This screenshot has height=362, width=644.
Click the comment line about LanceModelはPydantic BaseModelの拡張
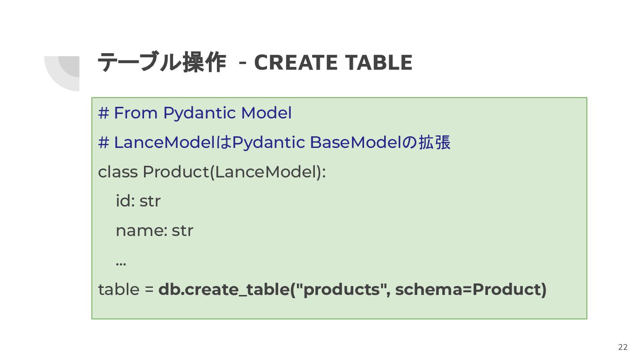274,143
